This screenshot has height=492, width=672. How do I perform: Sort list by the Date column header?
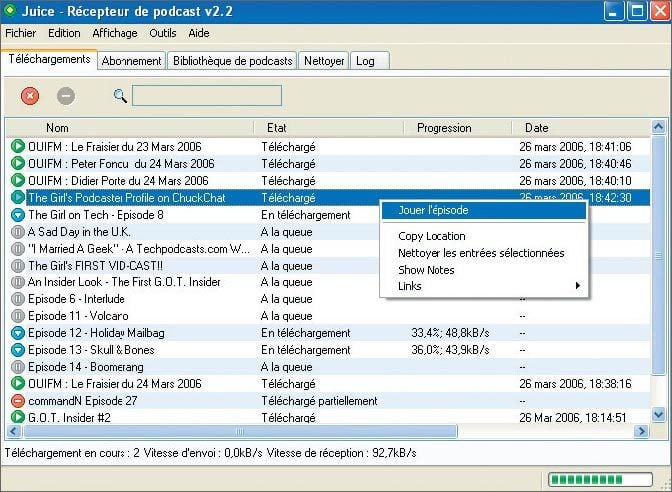pyautogui.click(x=537, y=128)
